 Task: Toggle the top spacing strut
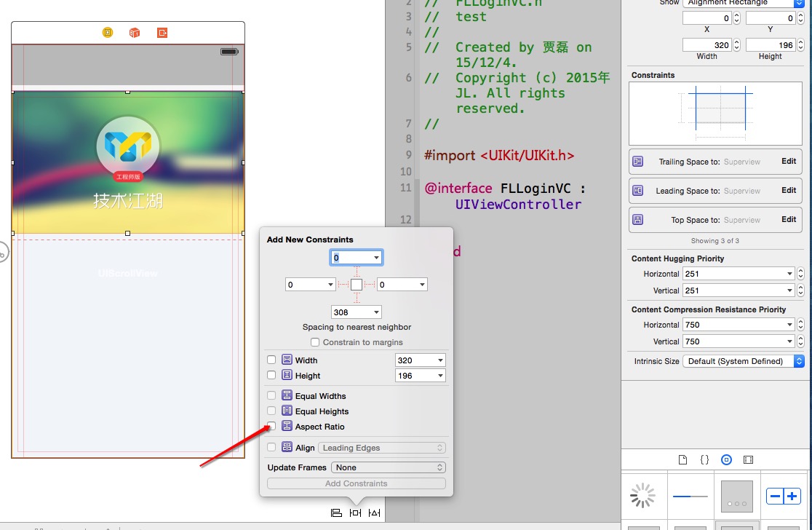click(x=357, y=272)
